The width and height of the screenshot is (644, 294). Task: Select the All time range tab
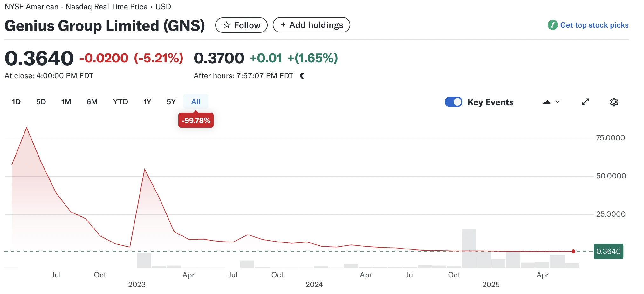(x=196, y=102)
